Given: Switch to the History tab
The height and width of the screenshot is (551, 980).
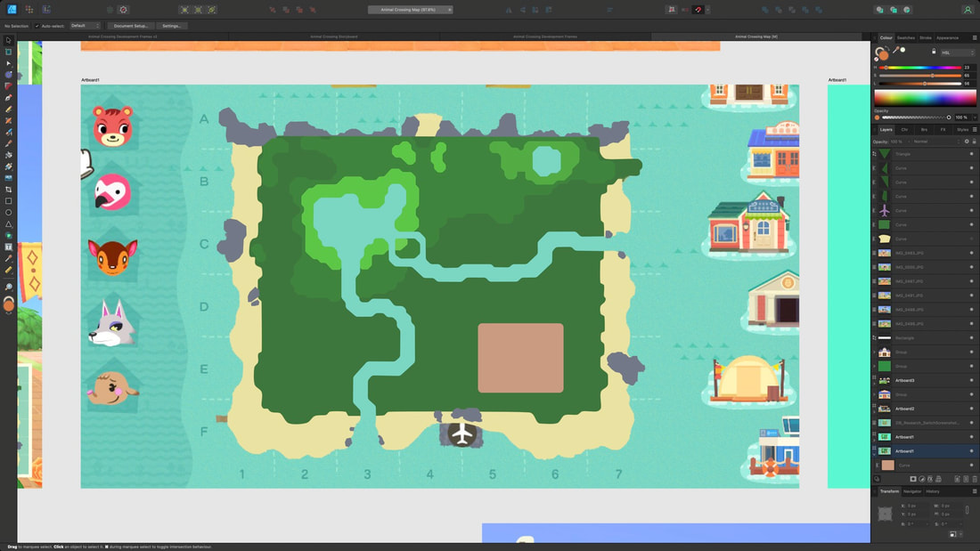Looking at the screenshot, I should (933, 491).
